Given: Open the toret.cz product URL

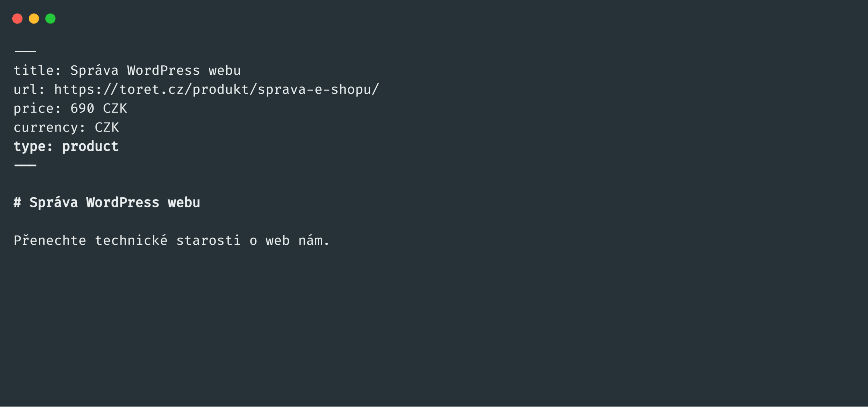Looking at the screenshot, I should click(216, 89).
